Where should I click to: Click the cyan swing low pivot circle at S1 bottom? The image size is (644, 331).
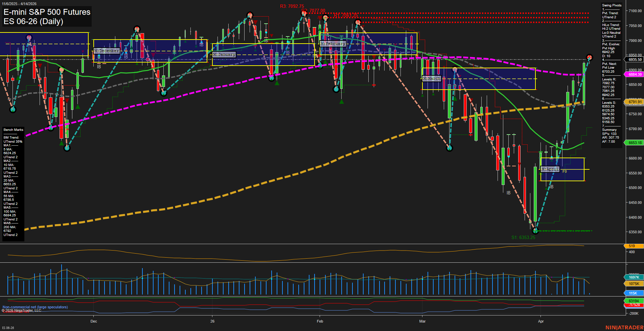[x=535, y=231]
